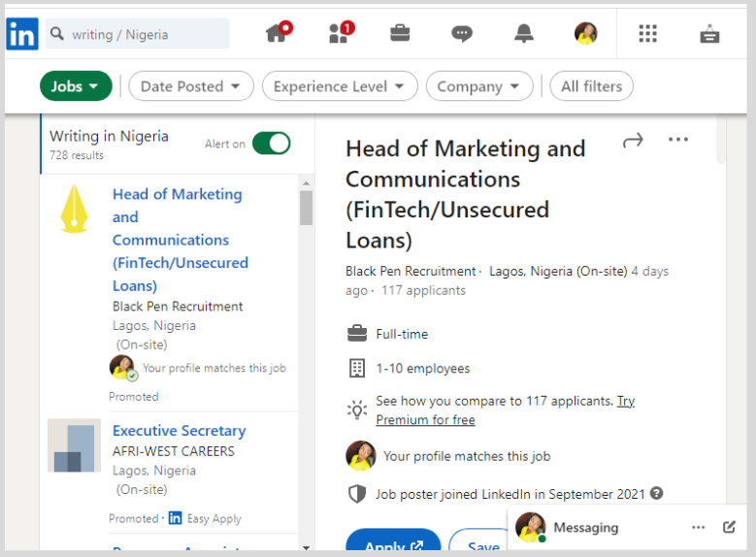
Task: Click in the search field writing / Nigeria
Action: (138, 34)
